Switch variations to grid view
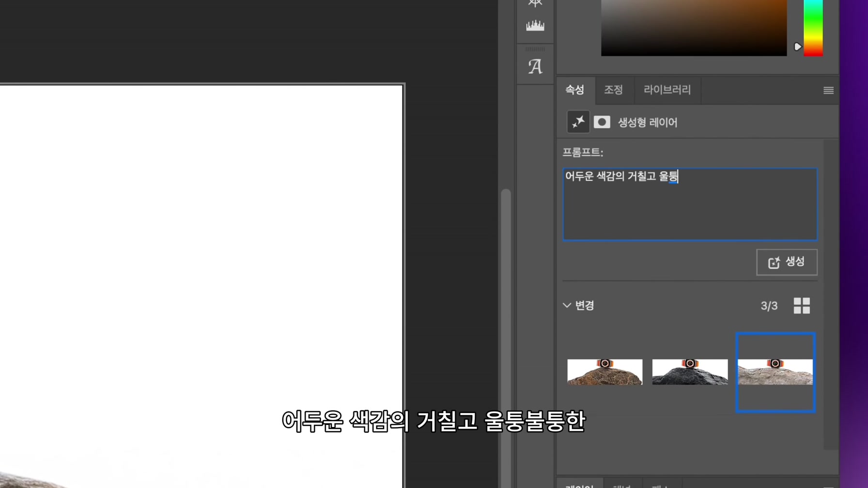This screenshot has width=868, height=488. pyautogui.click(x=802, y=305)
